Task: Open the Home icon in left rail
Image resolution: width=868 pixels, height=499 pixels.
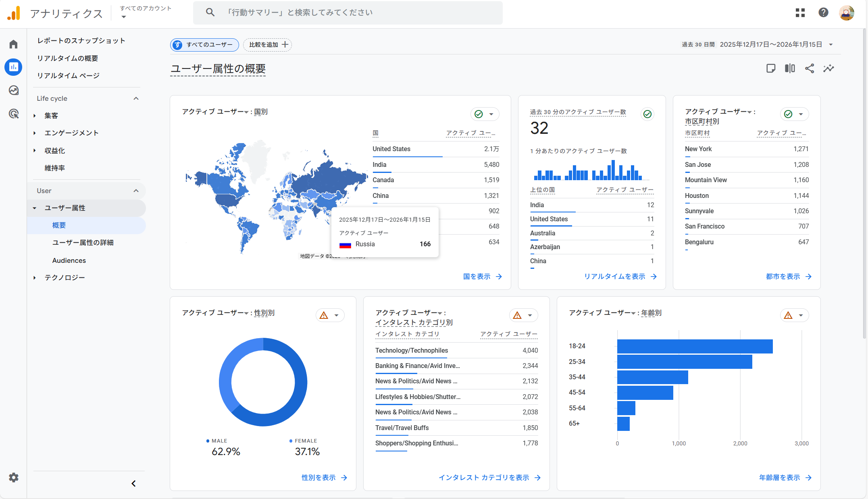Action: [x=14, y=44]
